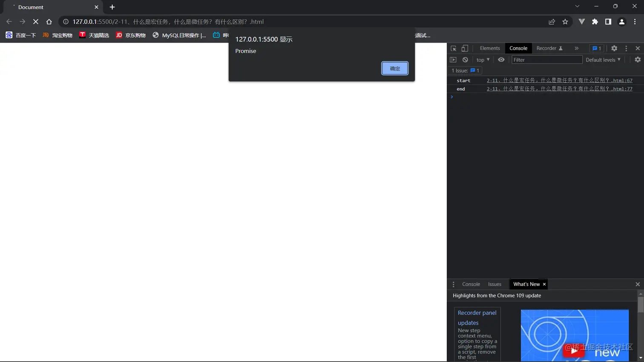Open the Default levels dropdown
Screen dimensions: 644x362
click(603, 60)
